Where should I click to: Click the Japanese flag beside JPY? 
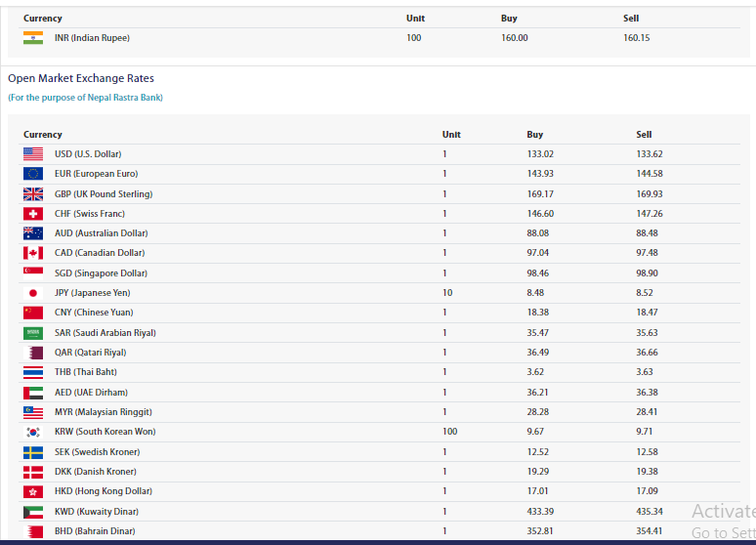coord(33,293)
